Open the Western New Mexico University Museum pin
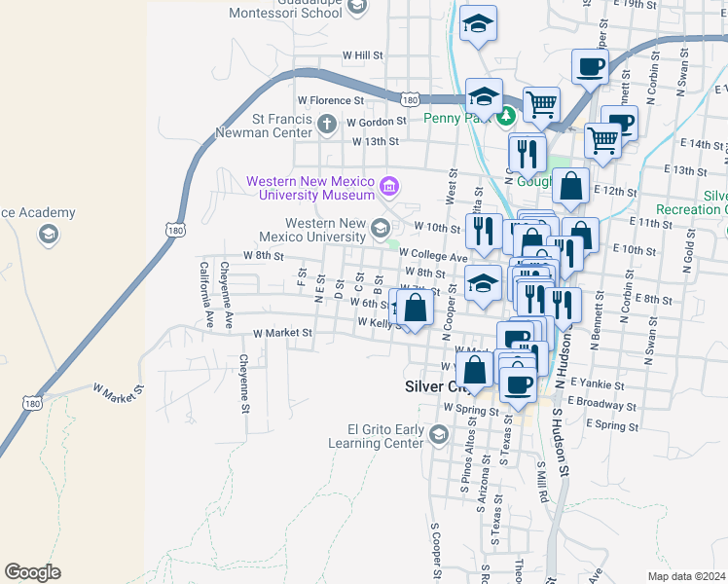The image size is (728, 584). point(389,188)
